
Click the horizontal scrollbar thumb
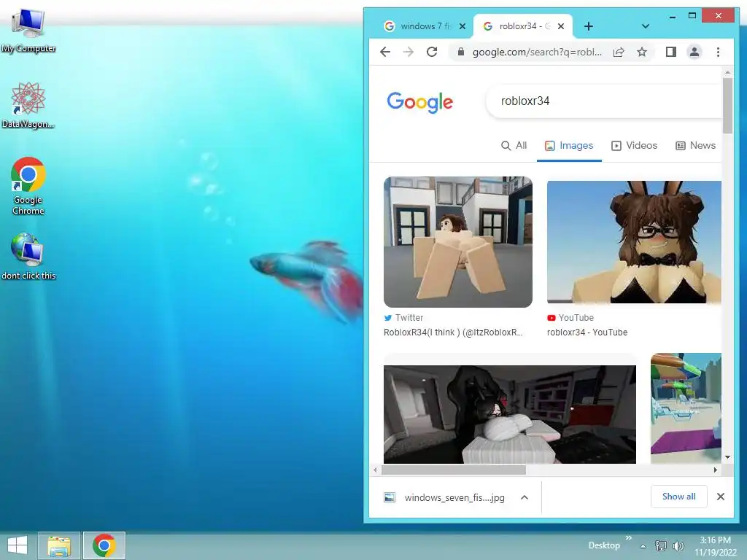[454, 470]
